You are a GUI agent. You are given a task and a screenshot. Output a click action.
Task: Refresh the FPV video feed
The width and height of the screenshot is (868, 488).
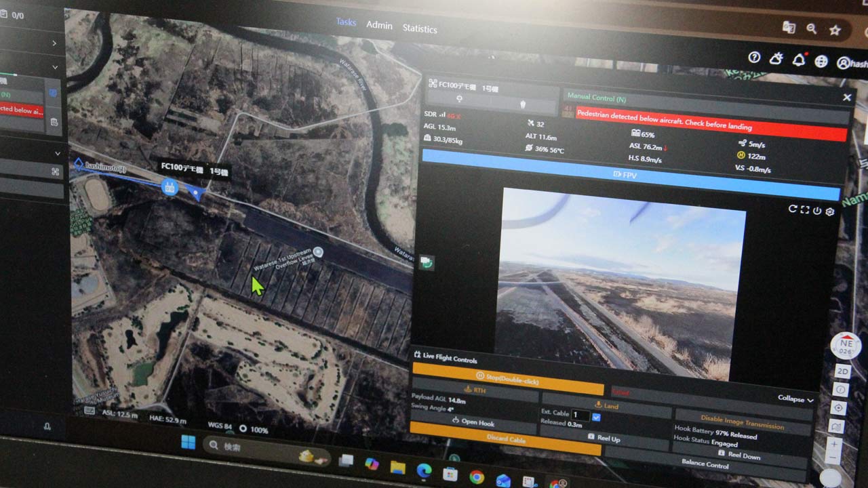coord(792,209)
